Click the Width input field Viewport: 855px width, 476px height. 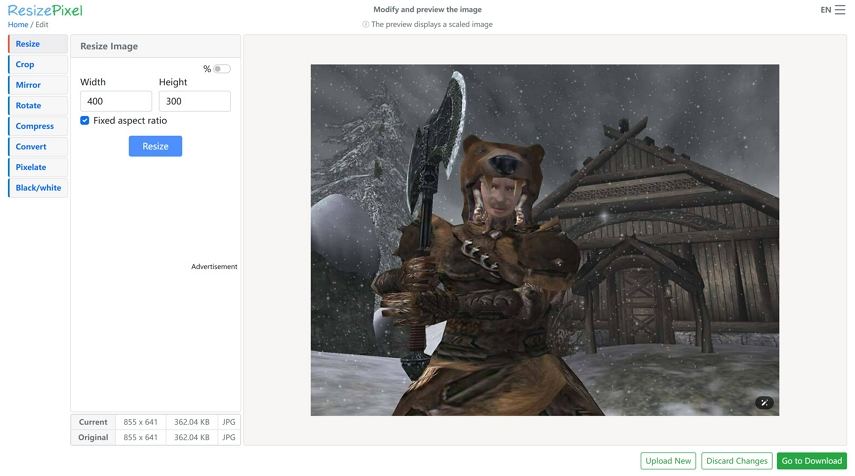(116, 101)
